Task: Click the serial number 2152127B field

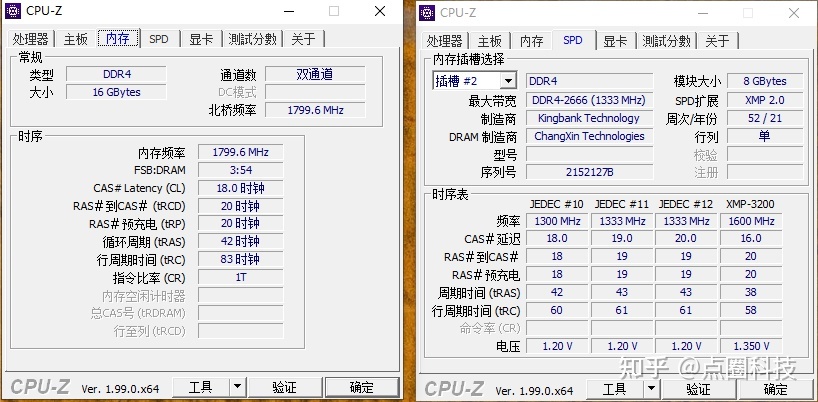Action: 589,172
